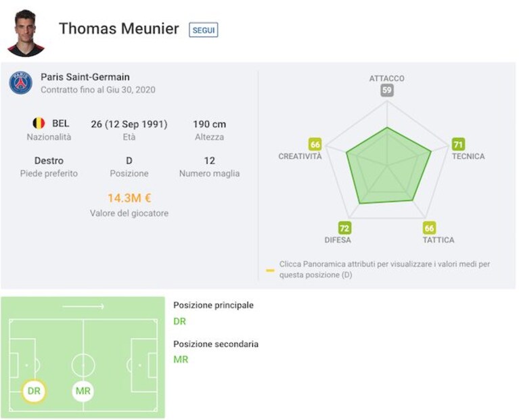Select the CREATIVITÀ 66 rating badge
This screenshot has height=420, width=519.
(315, 144)
